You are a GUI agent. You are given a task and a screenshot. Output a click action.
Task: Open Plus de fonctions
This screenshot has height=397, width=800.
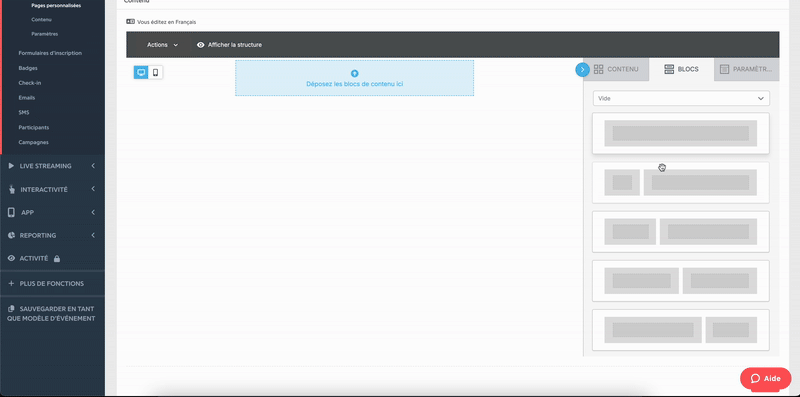coord(46,283)
